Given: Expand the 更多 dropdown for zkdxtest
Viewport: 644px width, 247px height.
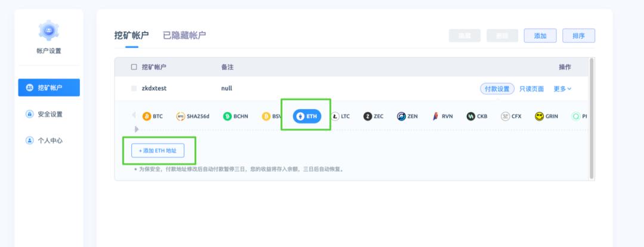Looking at the screenshot, I should pos(562,89).
